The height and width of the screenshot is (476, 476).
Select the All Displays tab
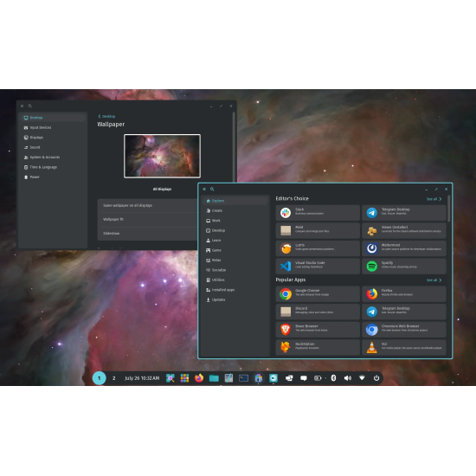tap(162, 190)
